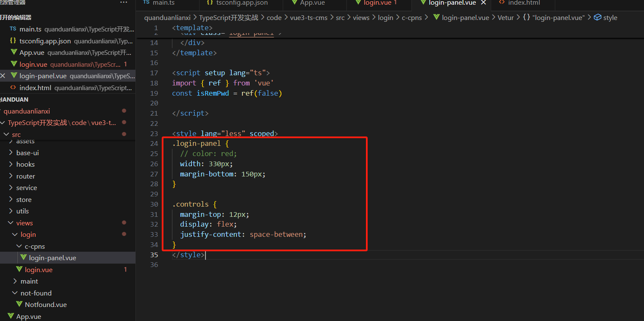Click the vue3-ts-cms breadcrumb segment
Viewport: 644px width, 321px height.
309,17
